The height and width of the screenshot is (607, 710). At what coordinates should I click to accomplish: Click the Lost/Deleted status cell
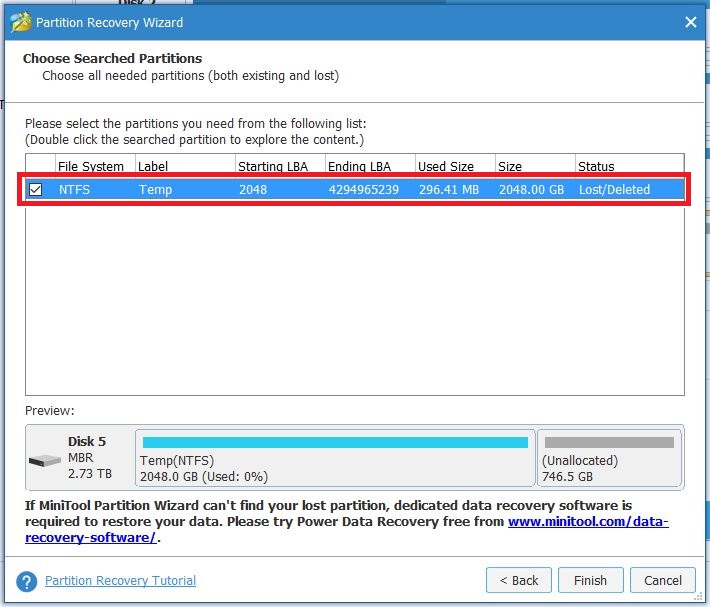pos(614,189)
